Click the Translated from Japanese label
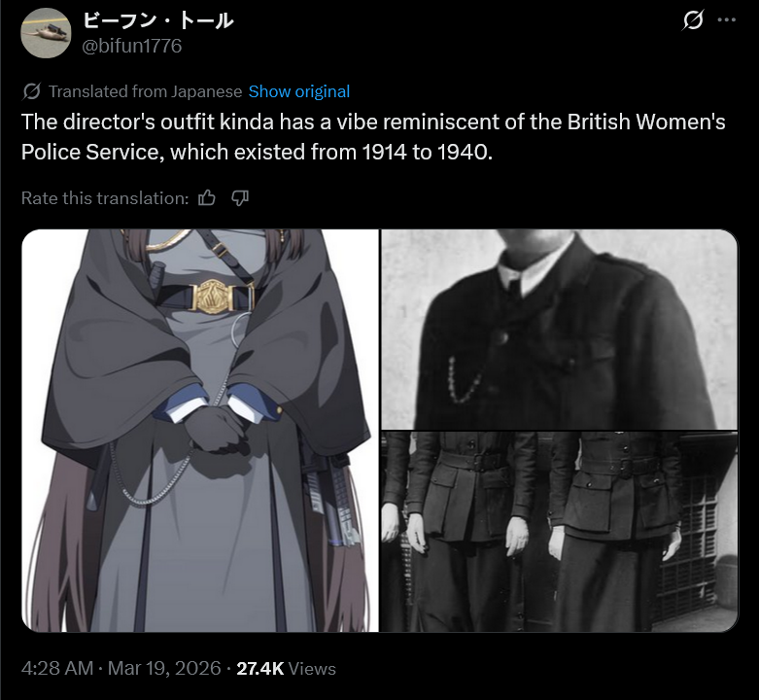 tap(145, 91)
